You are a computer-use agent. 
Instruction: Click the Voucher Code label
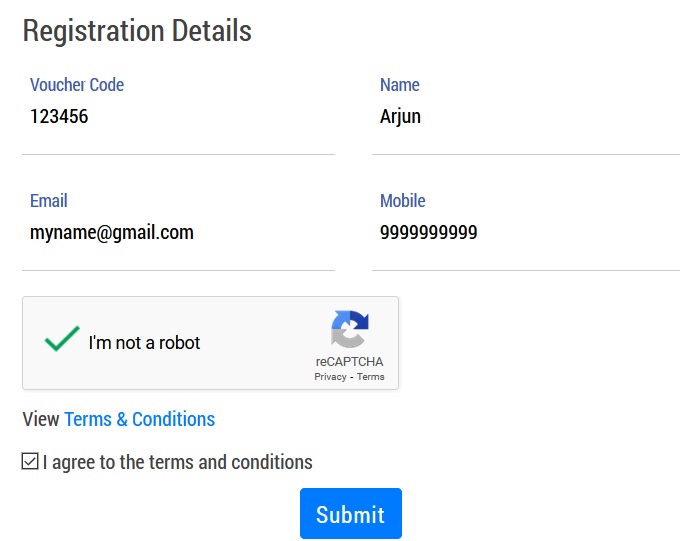77,85
